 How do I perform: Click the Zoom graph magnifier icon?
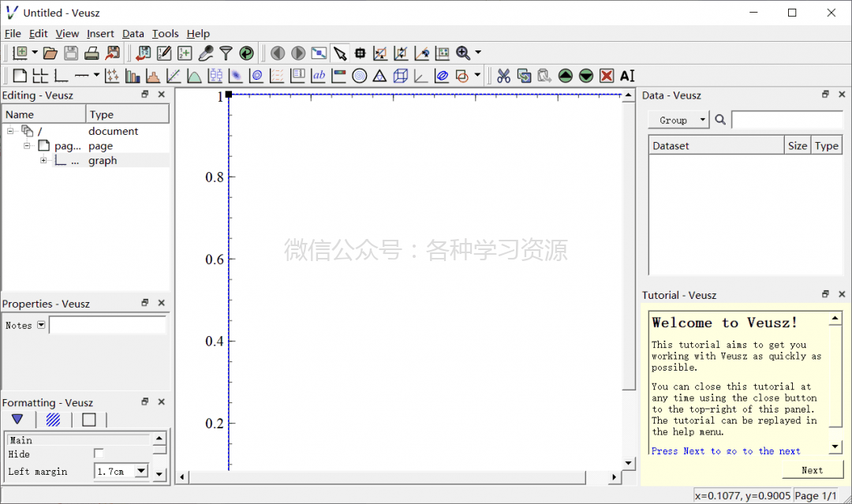[x=463, y=53]
